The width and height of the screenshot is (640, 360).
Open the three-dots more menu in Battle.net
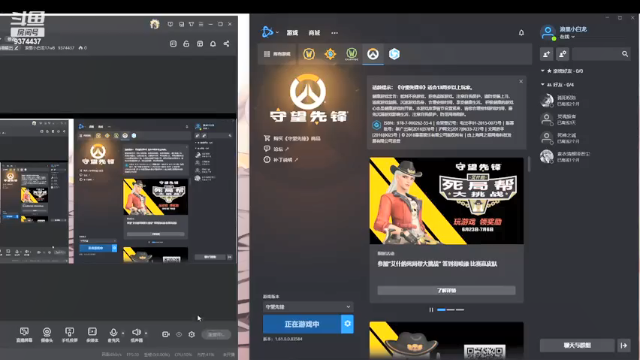click(335, 33)
